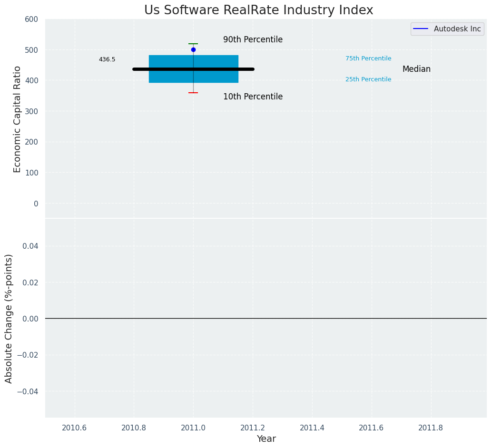Click the 25th Percentile label
Screen dimensions: 492x448
click(x=368, y=79)
